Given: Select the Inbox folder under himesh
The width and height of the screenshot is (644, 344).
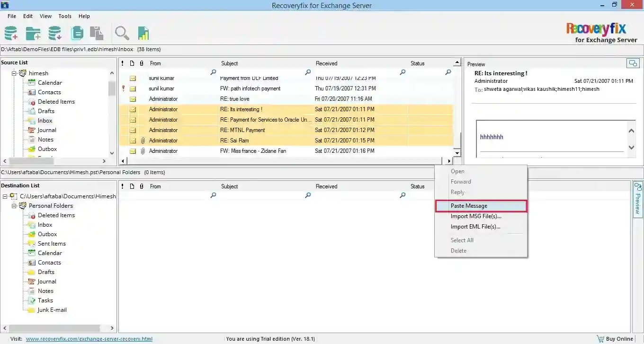Looking at the screenshot, I should tap(45, 121).
